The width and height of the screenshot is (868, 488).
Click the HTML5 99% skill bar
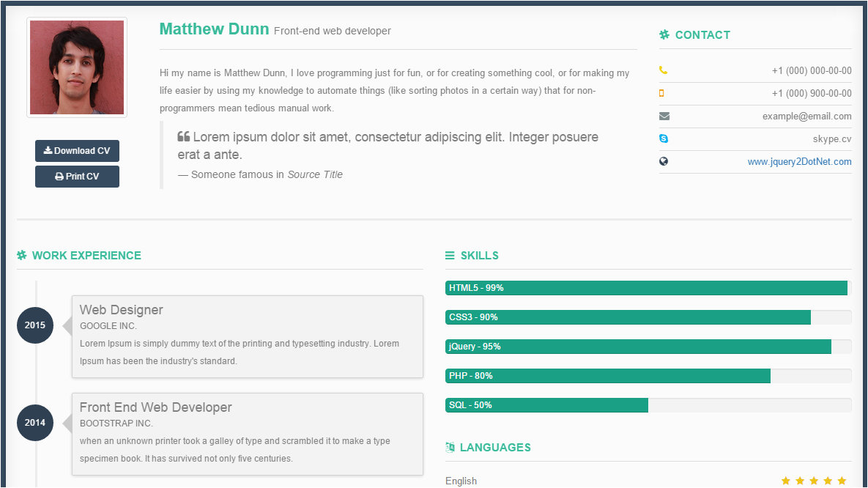pos(646,288)
